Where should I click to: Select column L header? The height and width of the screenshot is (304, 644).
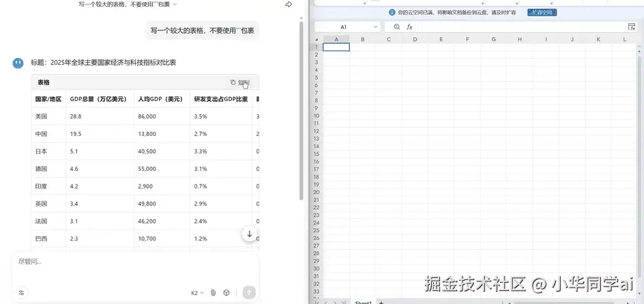pyautogui.click(x=625, y=40)
